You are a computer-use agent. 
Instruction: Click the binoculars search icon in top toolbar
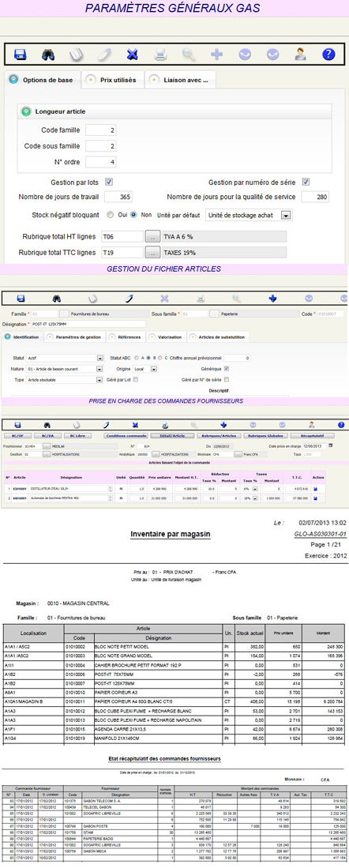pos(49,54)
